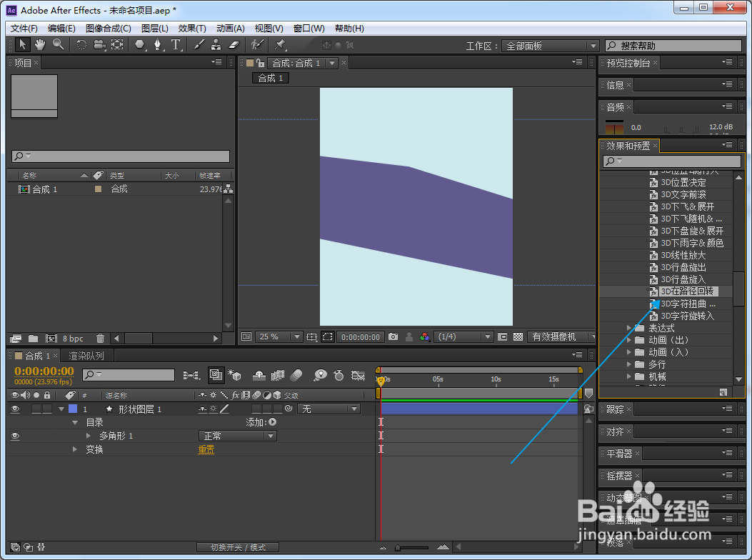Screen dimensions: 752x560
Task: Open the Composition Mini-Flowchart in timeline
Action: point(192,375)
